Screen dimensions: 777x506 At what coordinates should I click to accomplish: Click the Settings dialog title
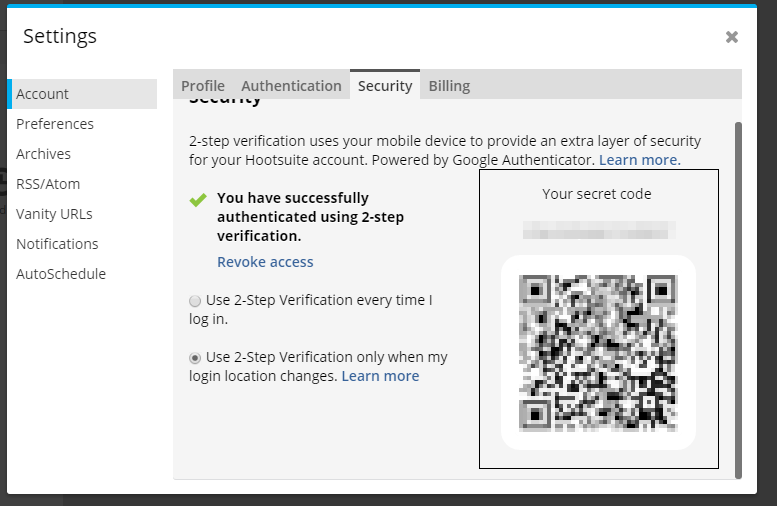60,37
